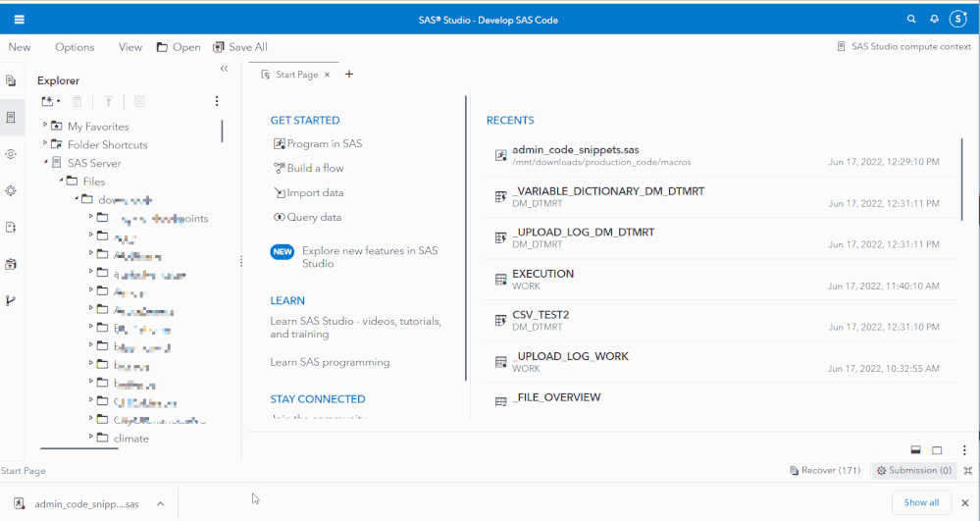Screen dimensions: 980x521
Task: Click the search magnifier icon in header
Action: pyautogui.click(x=911, y=20)
